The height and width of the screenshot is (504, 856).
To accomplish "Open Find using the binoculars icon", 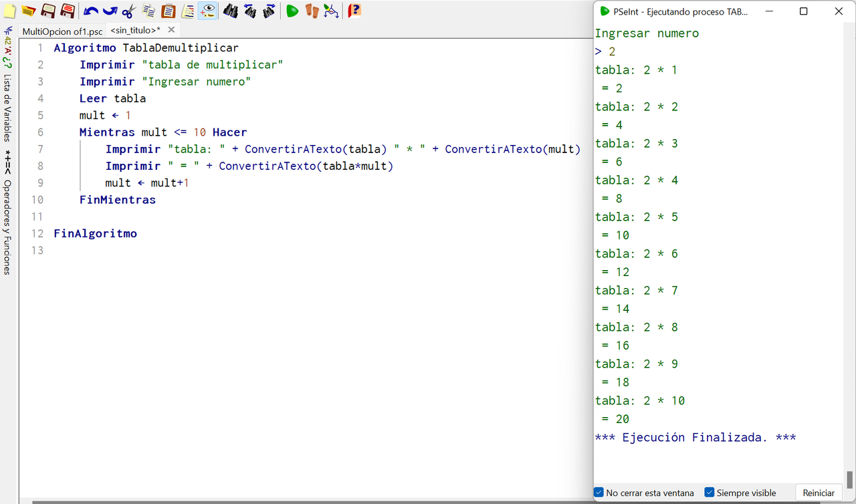I will (x=231, y=11).
